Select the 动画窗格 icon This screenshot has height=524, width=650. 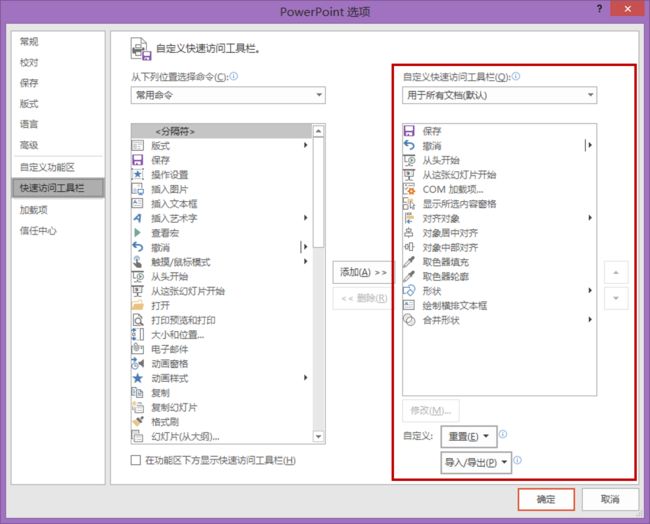pyautogui.click(x=138, y=364)
